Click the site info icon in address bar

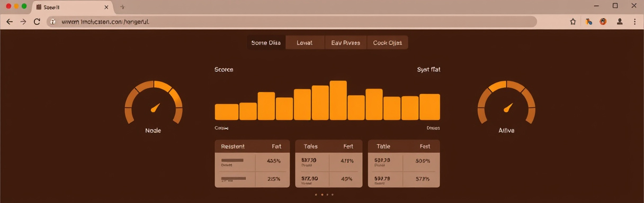pyautogui.click(x=52, y=22)
